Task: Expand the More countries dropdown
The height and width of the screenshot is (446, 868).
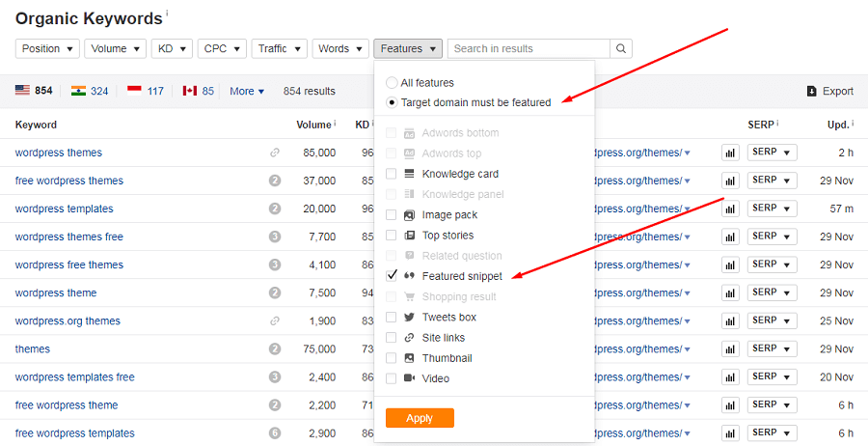Action: [247, 91]
